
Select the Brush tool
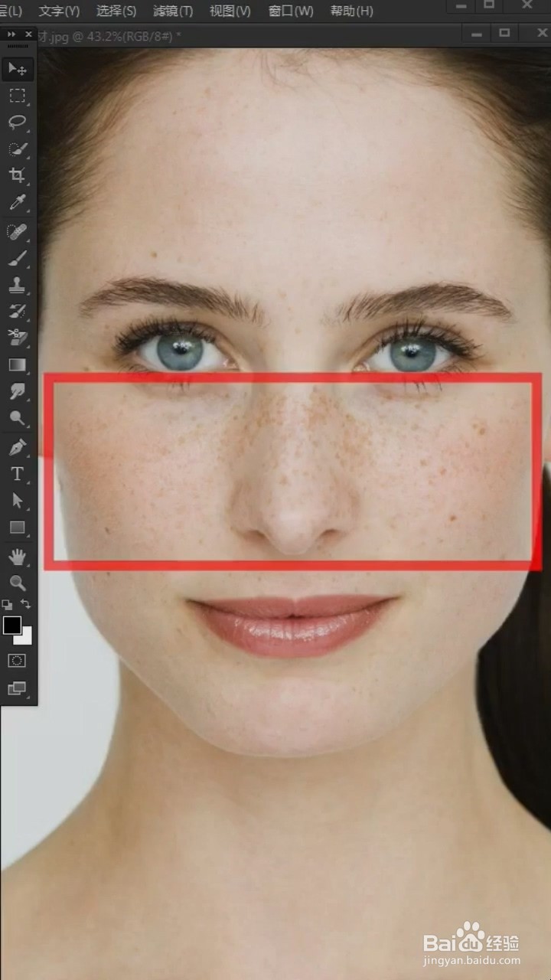pos(17,258)
